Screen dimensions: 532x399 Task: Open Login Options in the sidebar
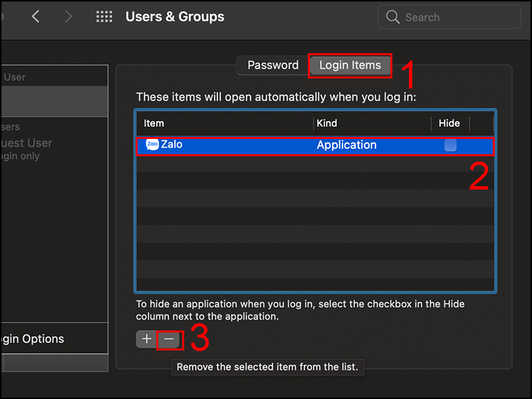click(x=33, y=338)
